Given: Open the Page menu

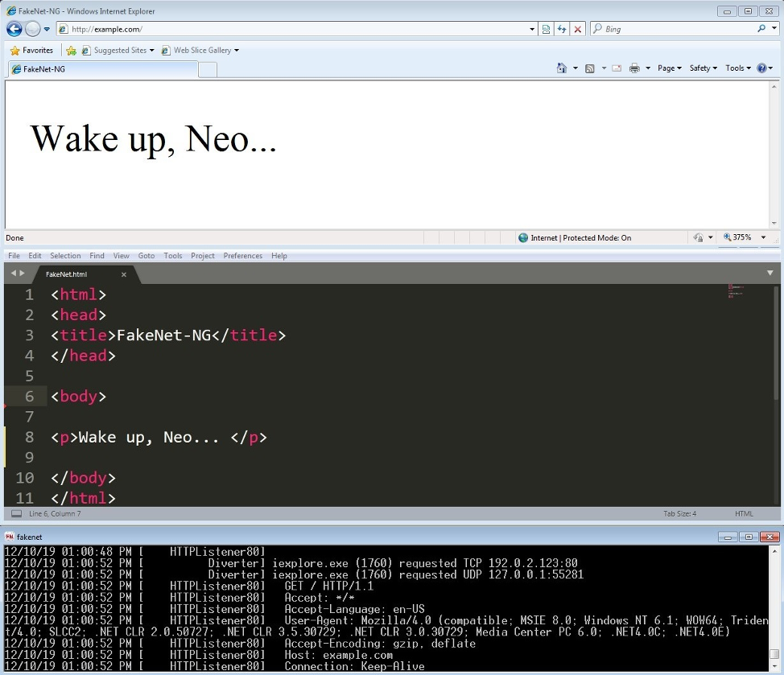Looking at the screenshot, I should click(x=670, y=68).
